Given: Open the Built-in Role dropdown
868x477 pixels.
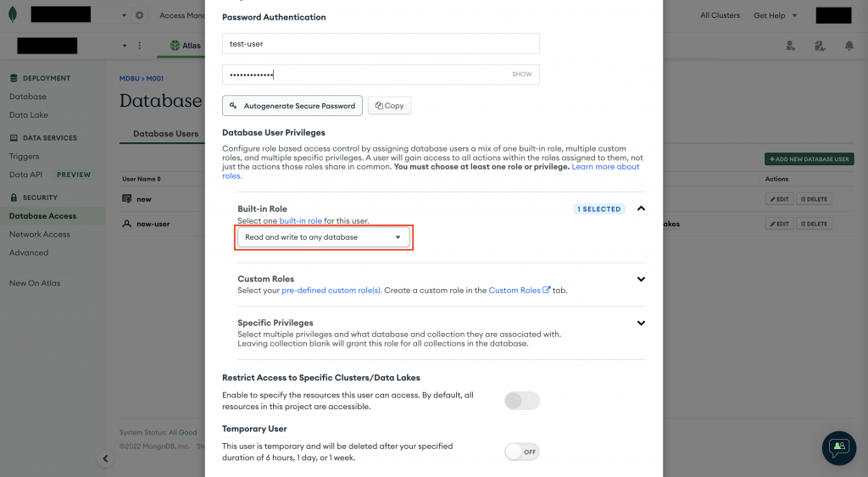Looking at the screenshot, I should pos(323,237).
